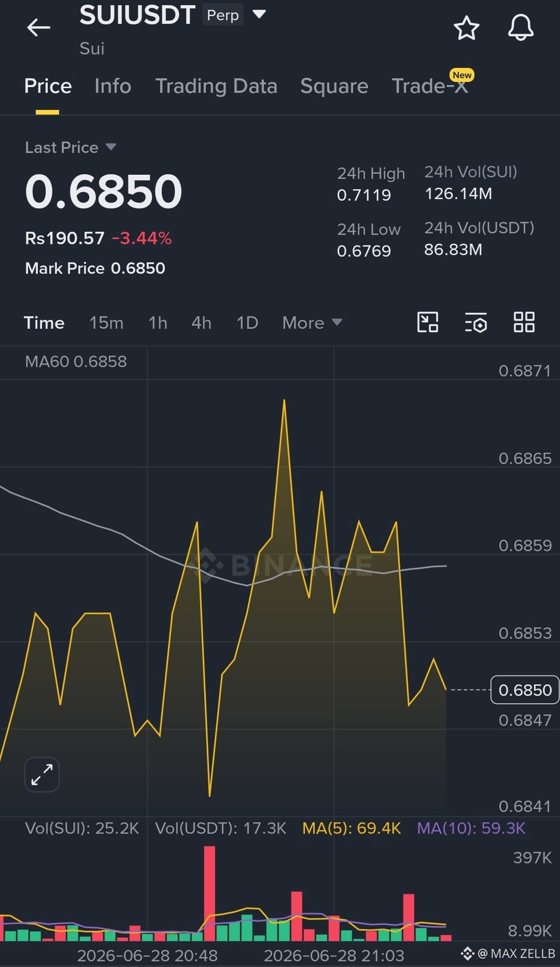Switch to the Price tab

click(48, 86)
